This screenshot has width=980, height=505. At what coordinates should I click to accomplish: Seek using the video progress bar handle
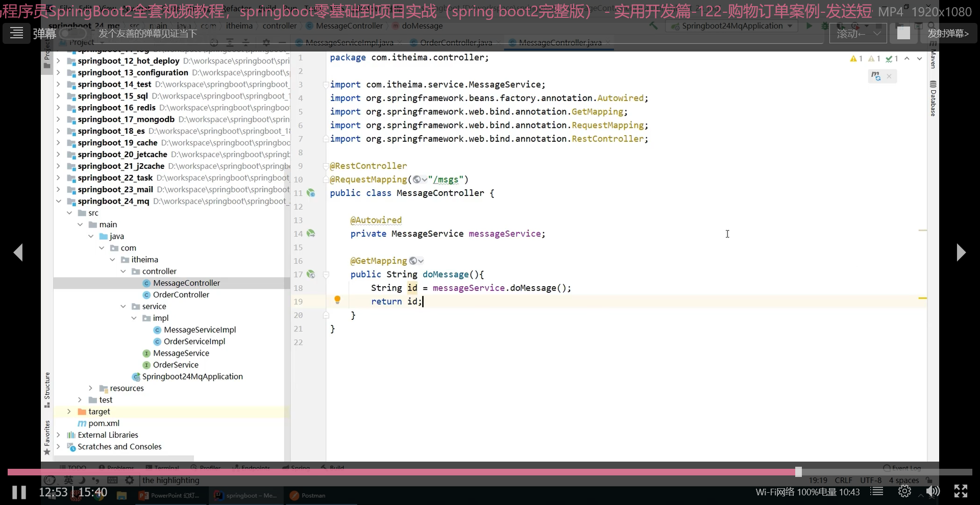point(798,472)
